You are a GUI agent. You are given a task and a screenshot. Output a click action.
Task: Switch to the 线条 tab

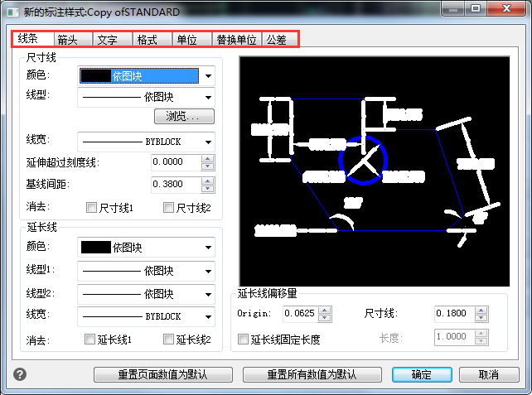coord(33,39)
